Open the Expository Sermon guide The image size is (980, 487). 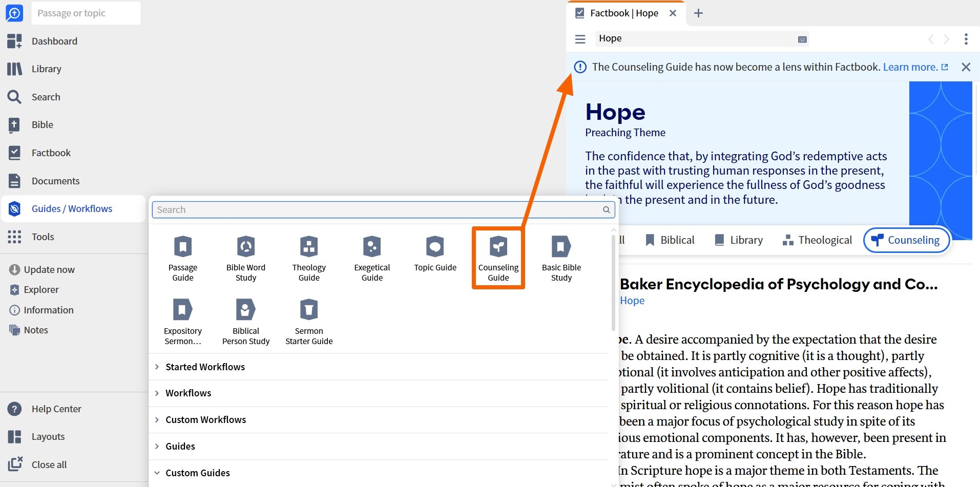click(x=183, y=322)
